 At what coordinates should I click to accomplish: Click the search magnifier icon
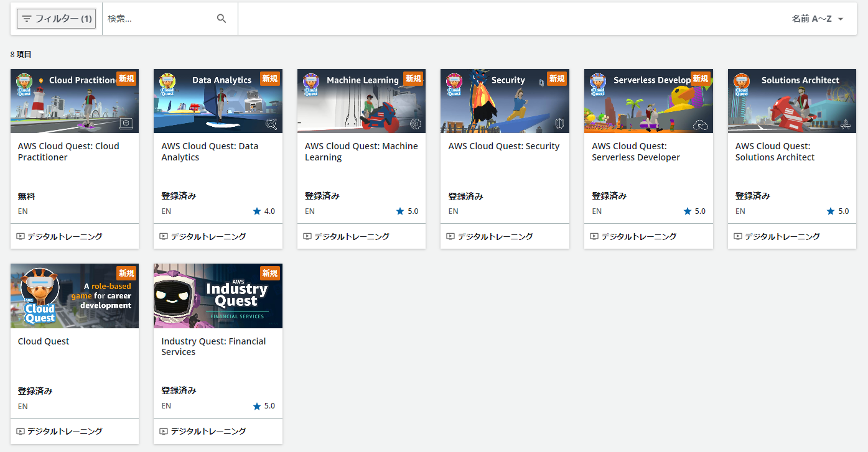[222, 19]
